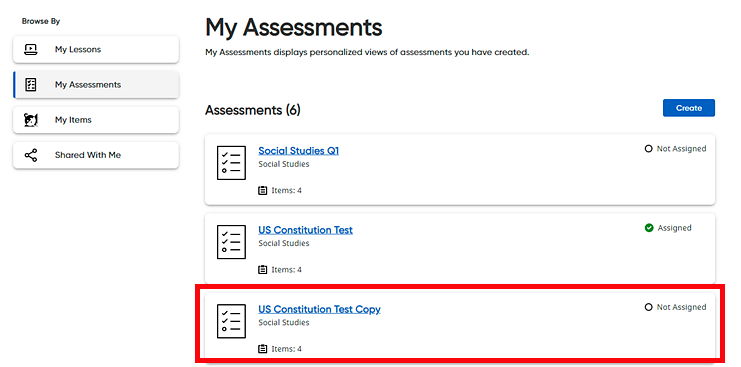Click the Shared With Me share icon
This screenshot has width=741, height=367.
31,155
